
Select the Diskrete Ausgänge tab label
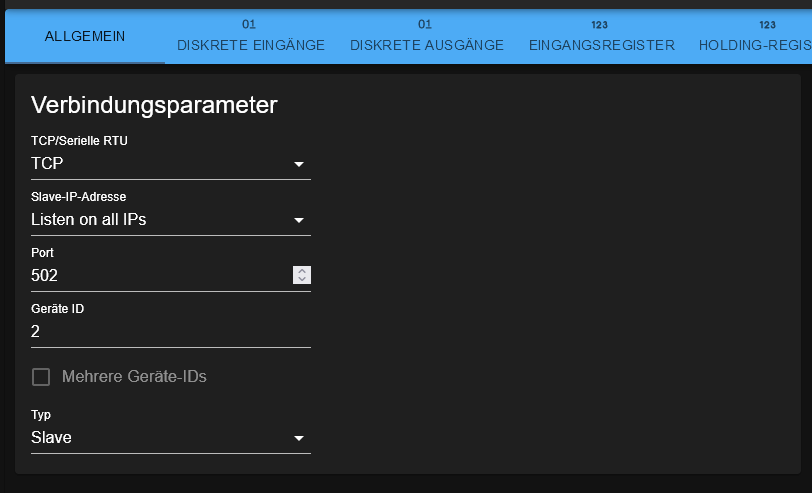426,45
